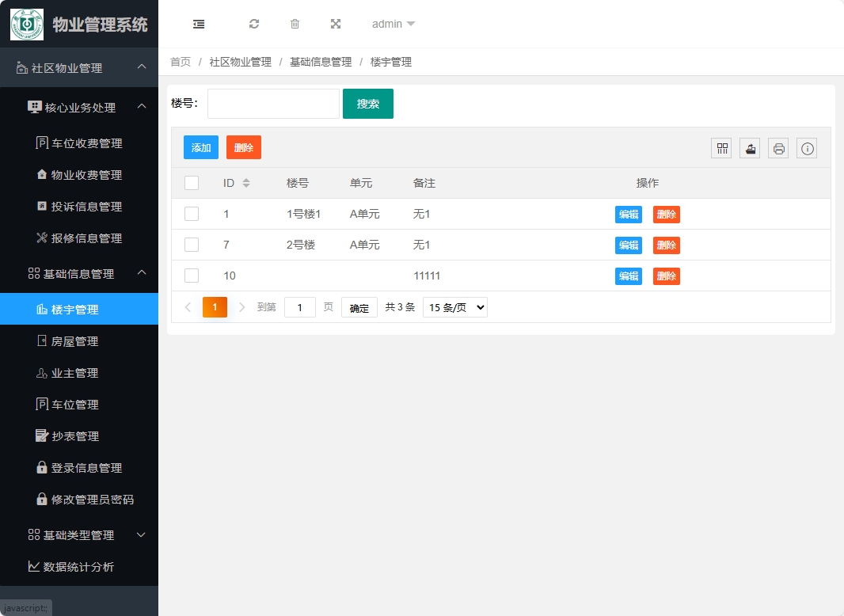Print the building list
844x616 pixels.
(777, 148)
